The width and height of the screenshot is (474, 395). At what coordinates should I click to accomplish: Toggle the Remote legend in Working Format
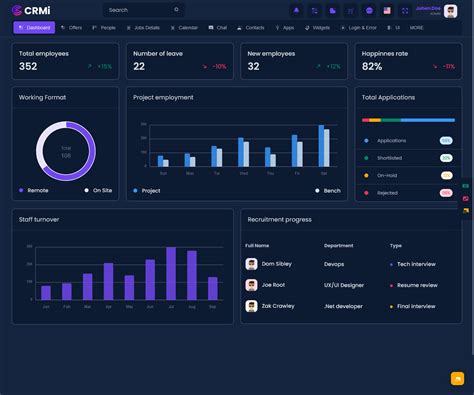tap(34, 190)
